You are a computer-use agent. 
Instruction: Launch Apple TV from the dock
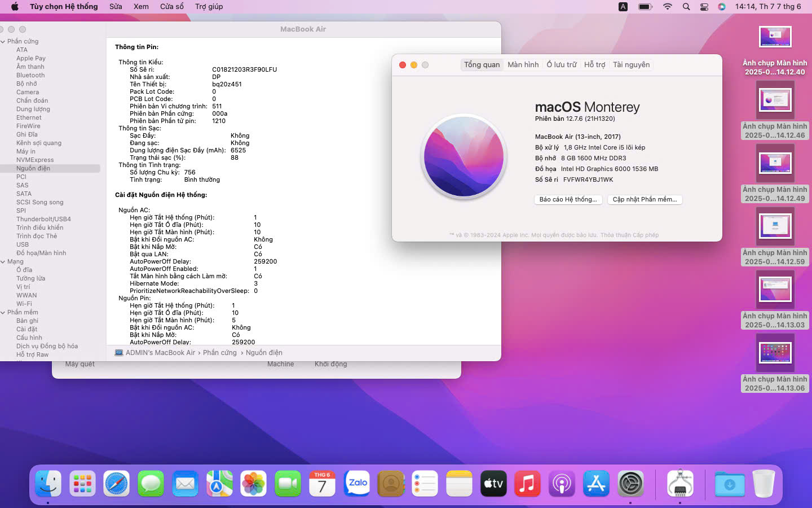click(x=493, y=484)
